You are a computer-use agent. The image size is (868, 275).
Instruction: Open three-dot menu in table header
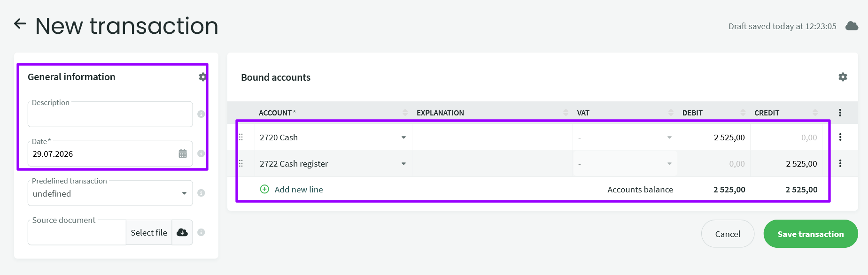840,113
